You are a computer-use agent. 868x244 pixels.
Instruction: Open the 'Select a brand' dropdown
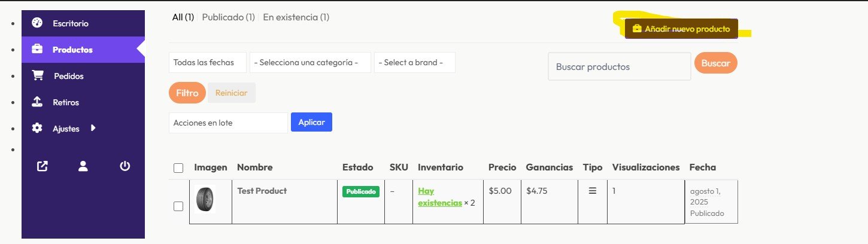pos(414,63)
